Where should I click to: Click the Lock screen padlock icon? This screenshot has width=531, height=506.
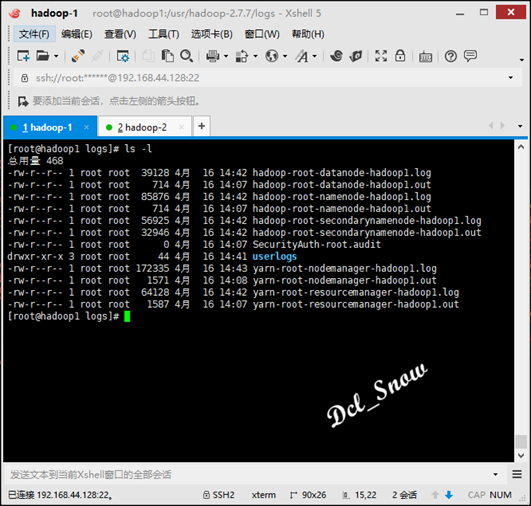coord(400,56)
